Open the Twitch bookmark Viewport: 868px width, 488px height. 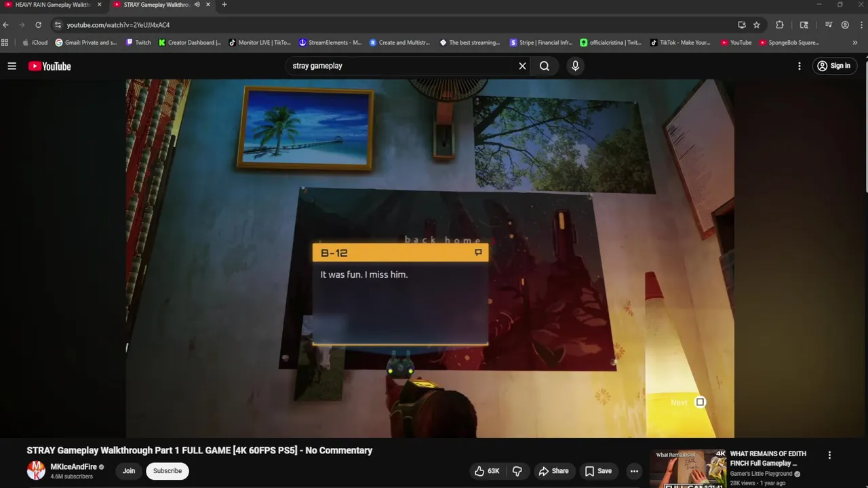pos(138,43)
